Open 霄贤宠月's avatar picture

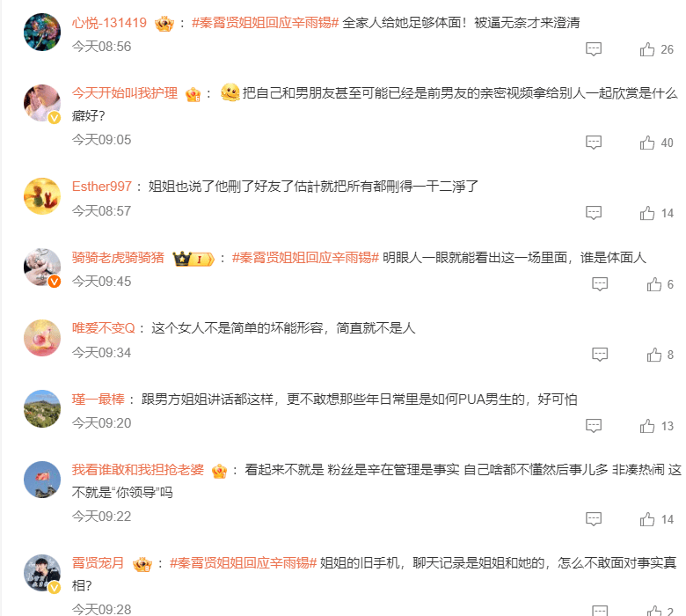(x=42, y=573)
